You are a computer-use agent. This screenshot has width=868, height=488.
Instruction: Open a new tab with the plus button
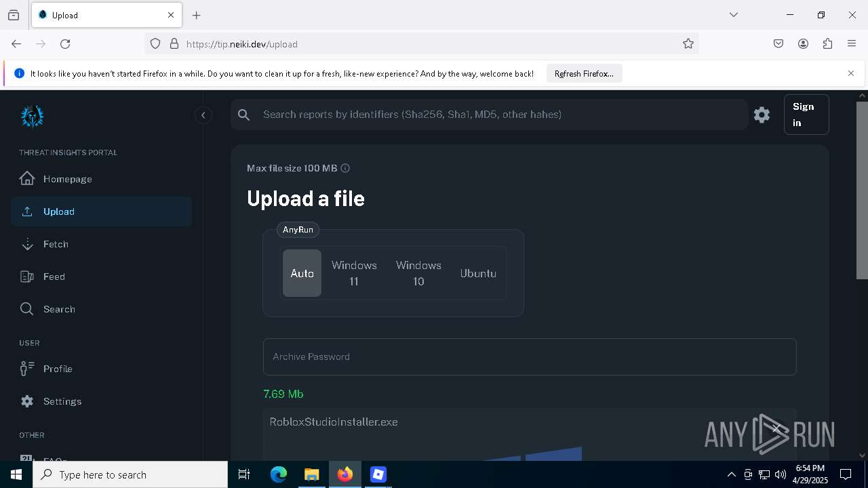pyautogui.click(x=197, y=15)
